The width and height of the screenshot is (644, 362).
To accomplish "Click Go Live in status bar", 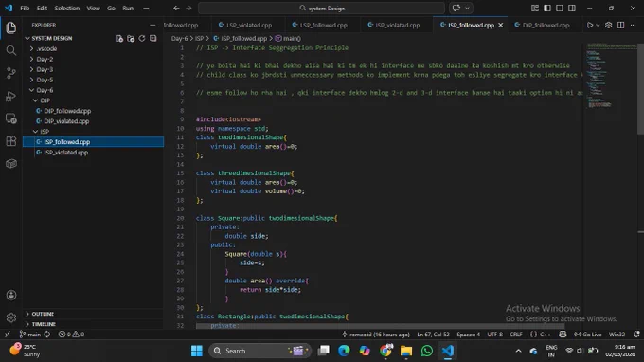I will click(x=587, y=335).
